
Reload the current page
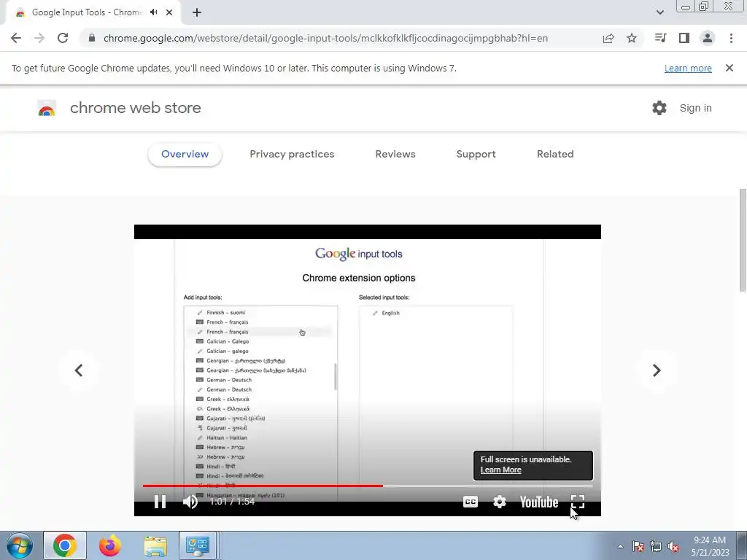[x=63, y=38]
